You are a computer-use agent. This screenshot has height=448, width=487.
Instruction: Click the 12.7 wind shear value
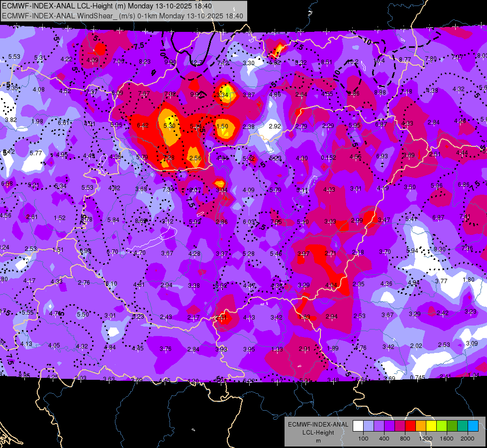coord(196,63)
